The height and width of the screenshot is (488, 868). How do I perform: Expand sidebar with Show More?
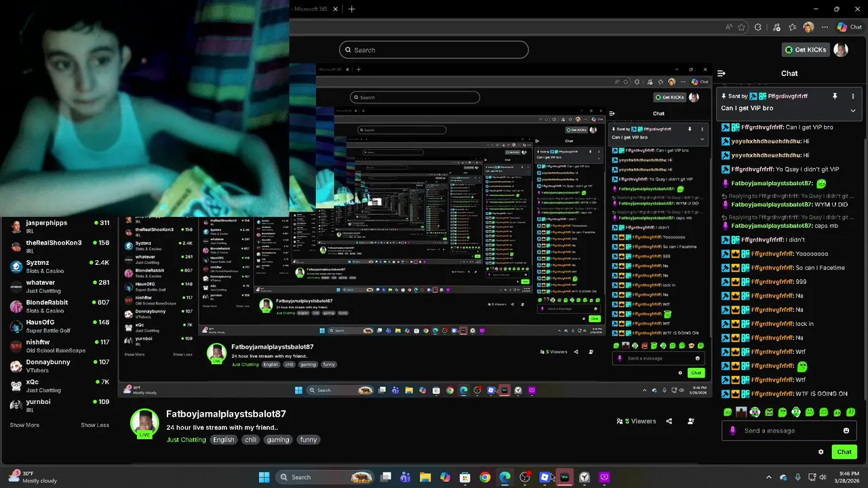pyautogui.click(x=24, y=425)
